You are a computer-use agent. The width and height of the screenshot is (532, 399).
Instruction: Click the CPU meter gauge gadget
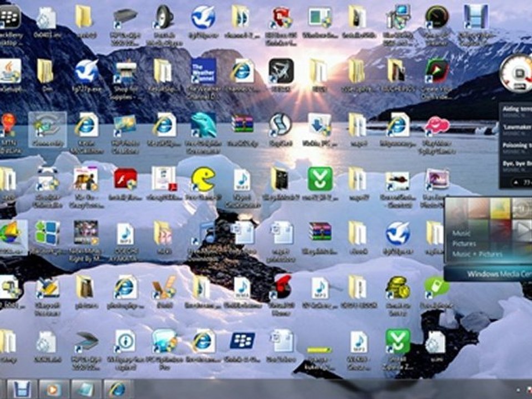click(516, 73)
